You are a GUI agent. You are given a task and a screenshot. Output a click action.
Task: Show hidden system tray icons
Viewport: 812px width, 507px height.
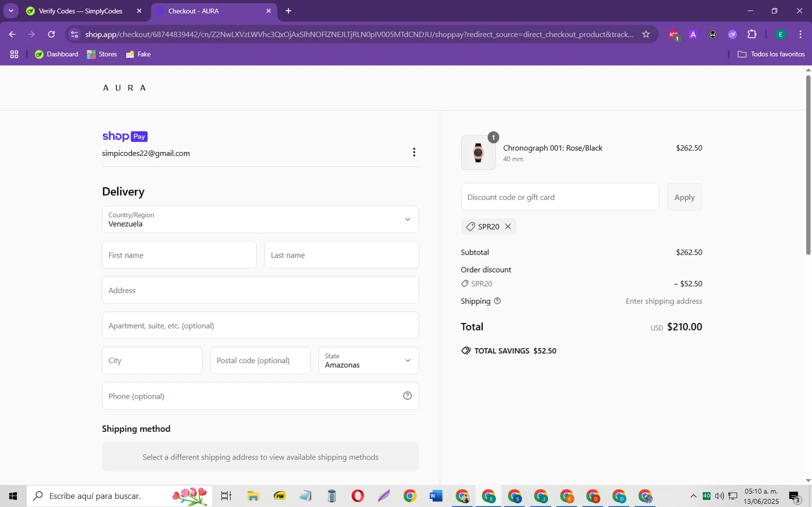pyautogui.click(x=693, y=496)
